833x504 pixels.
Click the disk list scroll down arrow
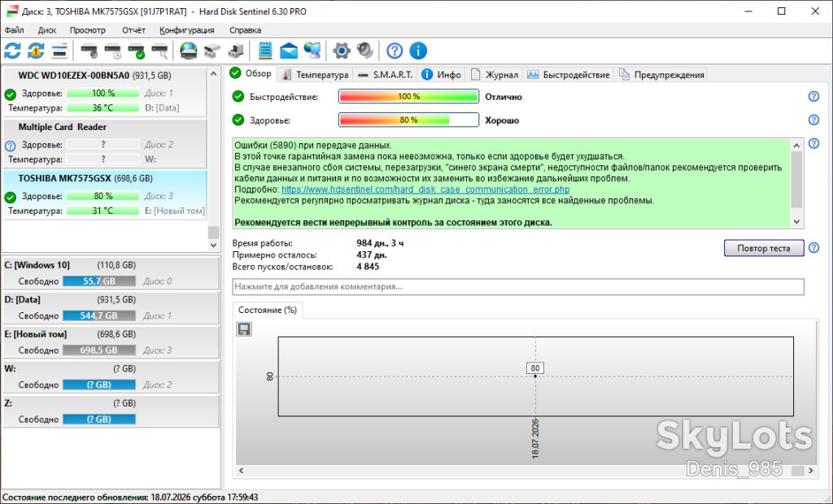(x=214, y=245)
